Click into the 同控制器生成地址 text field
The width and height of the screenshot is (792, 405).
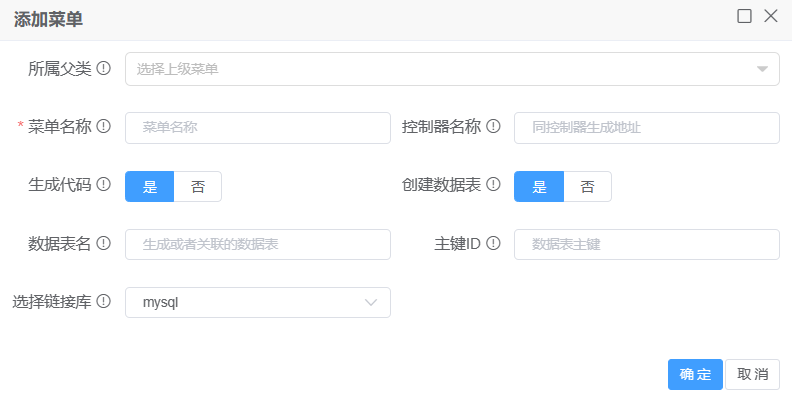pyautogui.click(x=646, y=128)
